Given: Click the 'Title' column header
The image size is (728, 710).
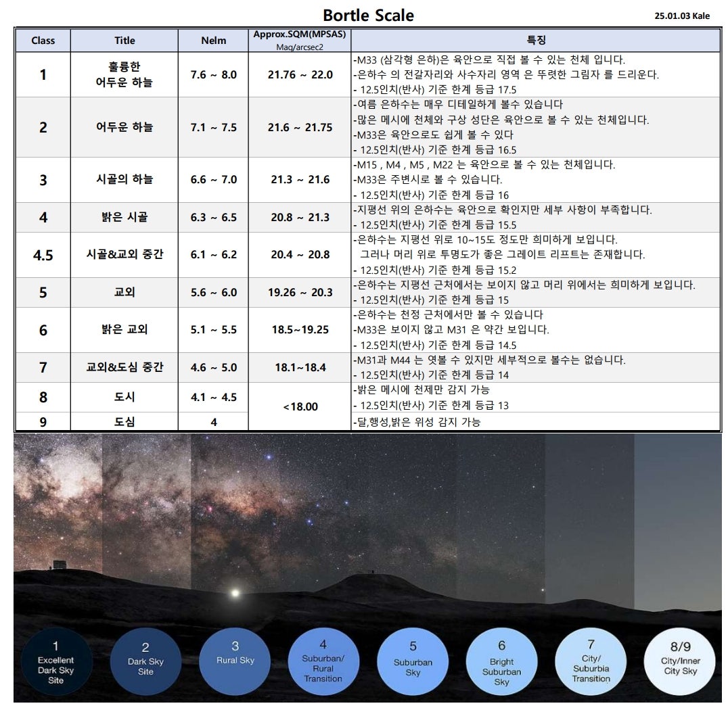Looking at the screenshot, I should tap(124, 41).
